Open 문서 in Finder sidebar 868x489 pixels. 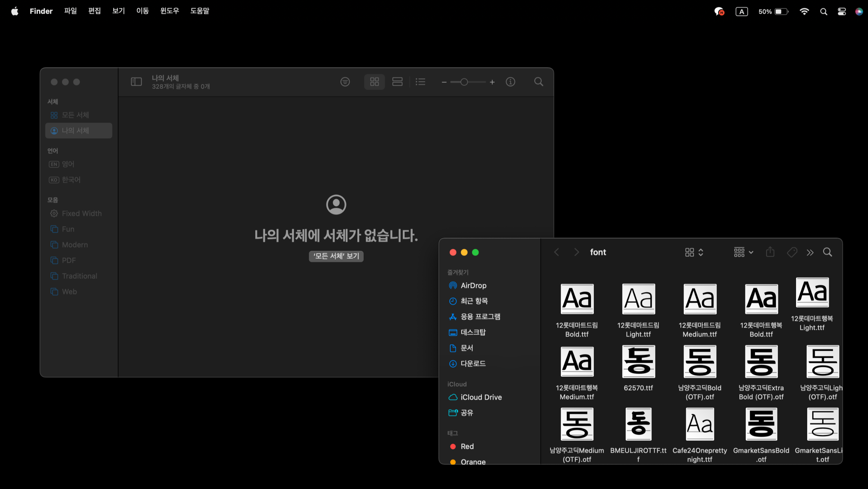pyautogui.click(x=490, y=348)
